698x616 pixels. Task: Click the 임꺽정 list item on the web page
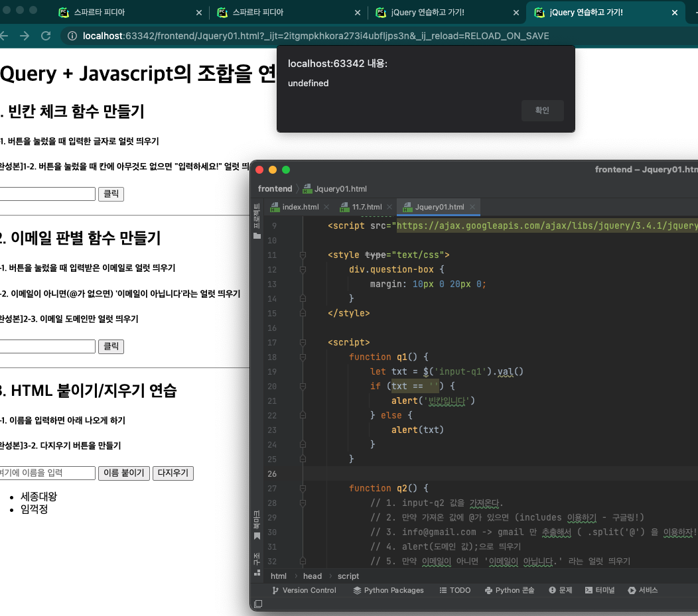tap(35, 509)
